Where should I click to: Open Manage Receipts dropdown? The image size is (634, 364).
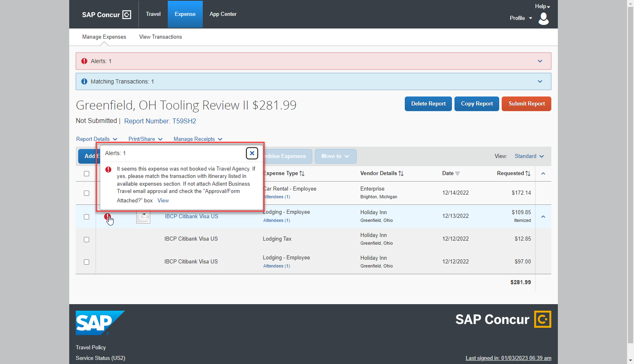click(x=198, y=139)
